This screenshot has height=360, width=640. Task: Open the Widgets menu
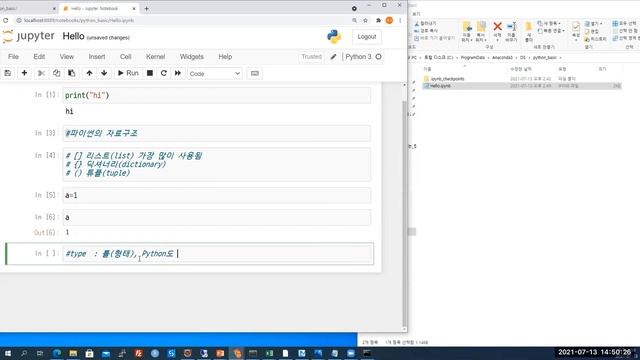191,57
